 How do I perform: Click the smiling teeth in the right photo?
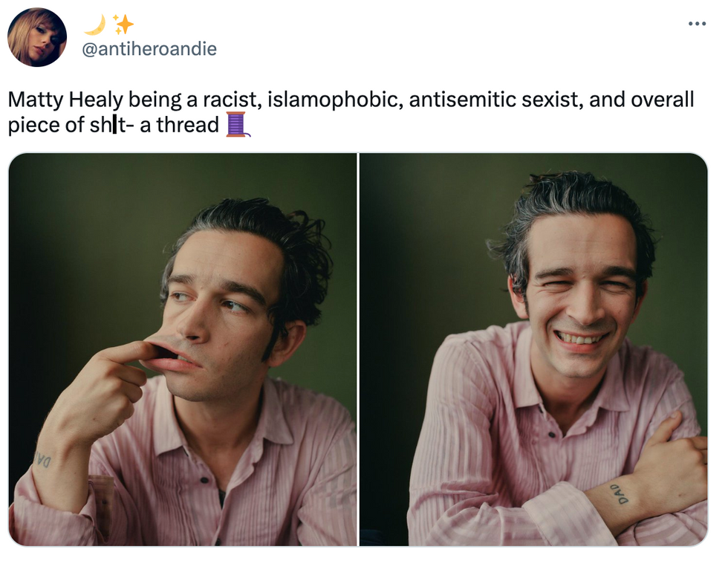click(x=579, y=338)
